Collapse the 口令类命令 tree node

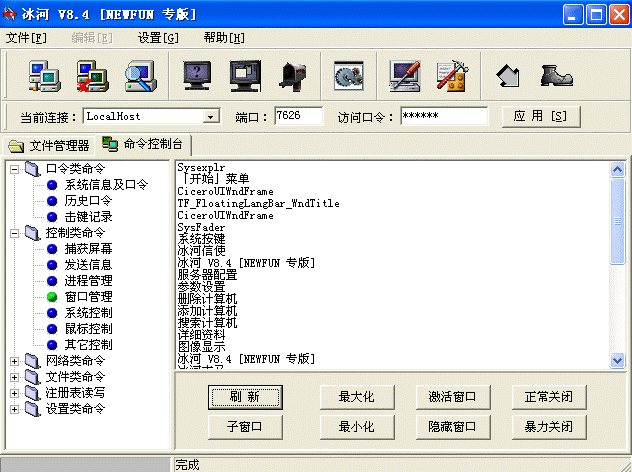[15, 169]
